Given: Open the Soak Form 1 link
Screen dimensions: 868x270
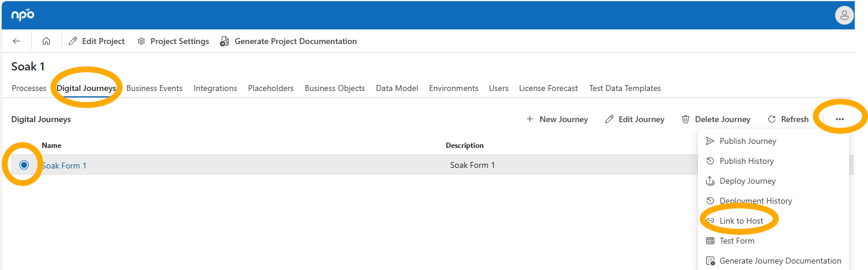Looking at the screenshot, I should [64, 166].
